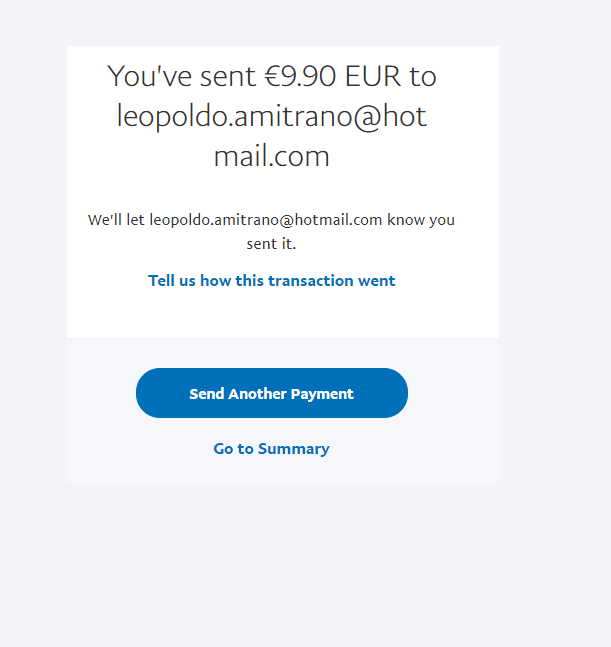Click the €9.90 amount in heading

point(300,76)
